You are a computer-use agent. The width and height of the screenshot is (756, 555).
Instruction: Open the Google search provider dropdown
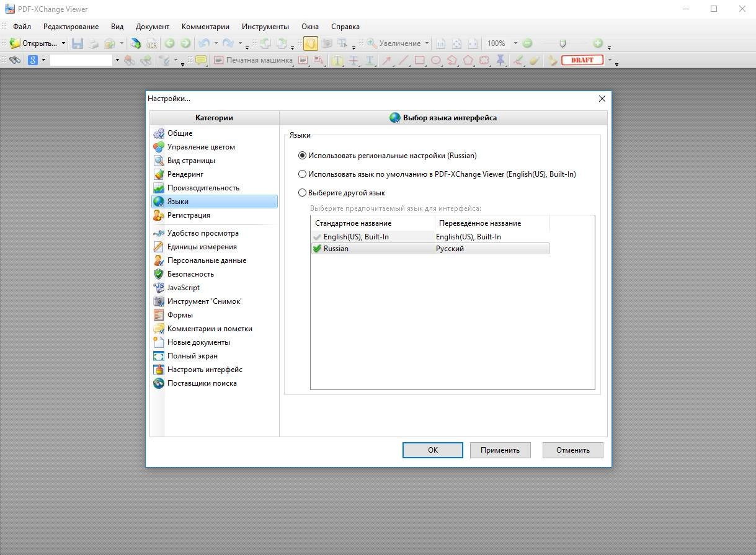[43, 60]
